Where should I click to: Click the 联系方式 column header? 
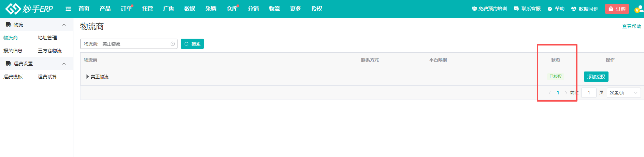click(x=370, y=60)
